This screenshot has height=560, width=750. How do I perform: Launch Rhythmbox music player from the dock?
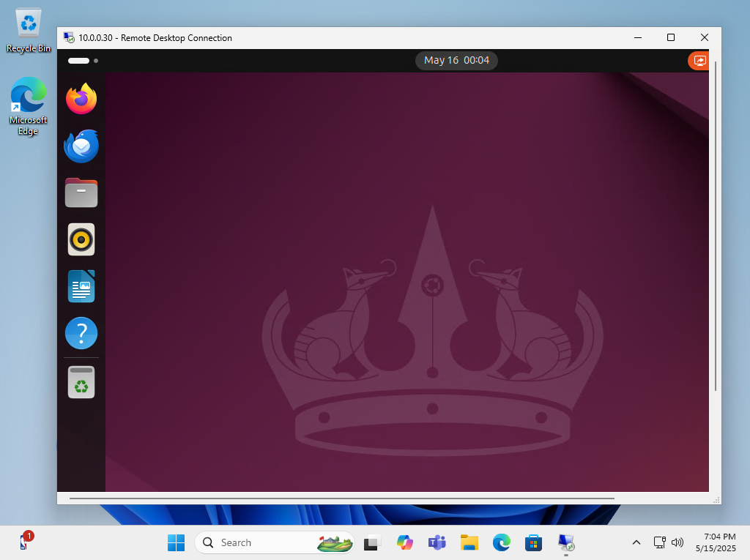[x=81, y=239]
